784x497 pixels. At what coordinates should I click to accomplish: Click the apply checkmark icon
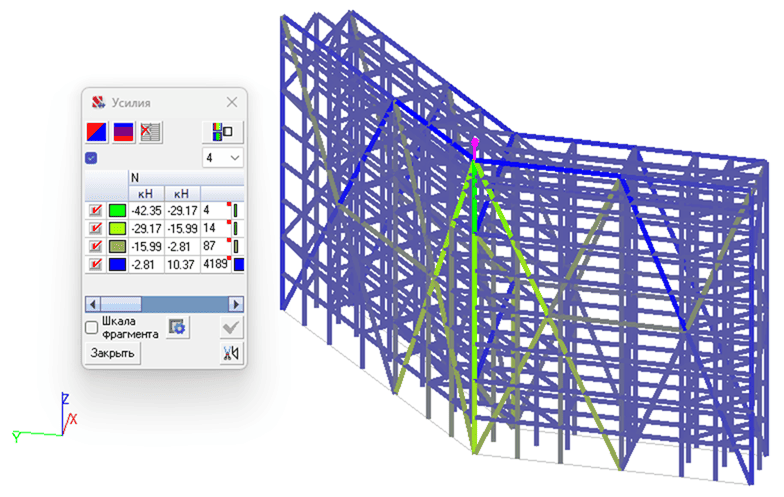(231, 327)
